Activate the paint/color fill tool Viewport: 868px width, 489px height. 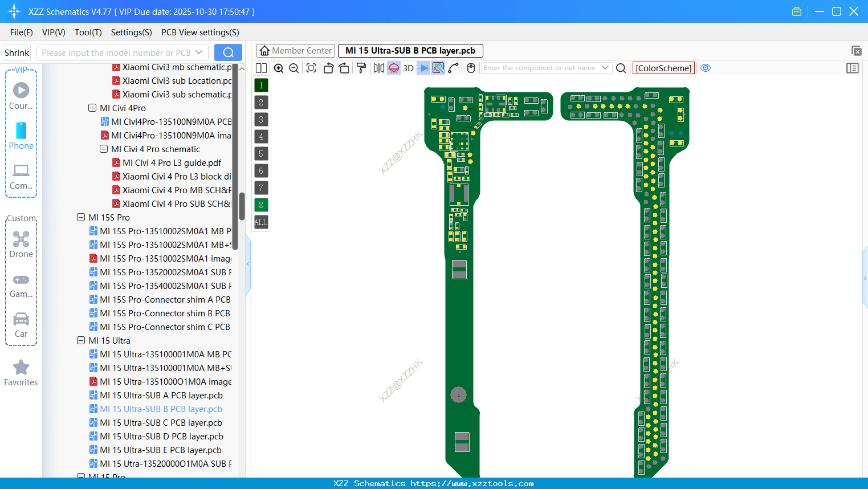point(361,68)
